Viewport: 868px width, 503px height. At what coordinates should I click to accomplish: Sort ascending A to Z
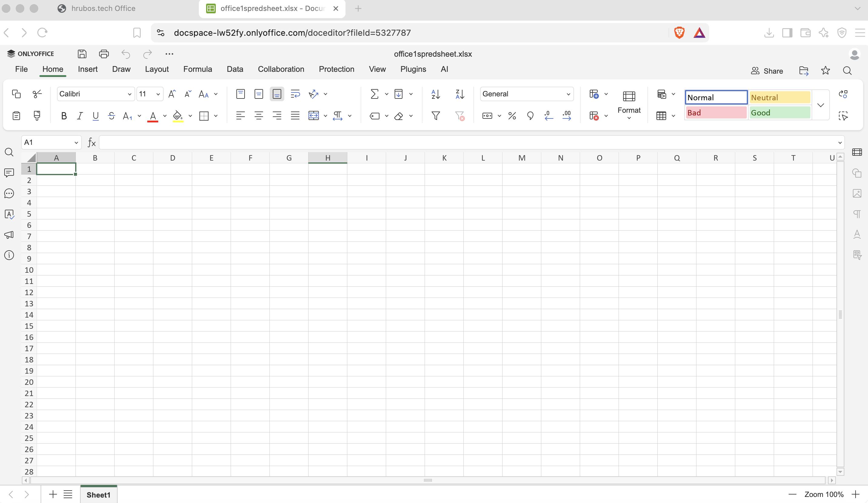436,94
